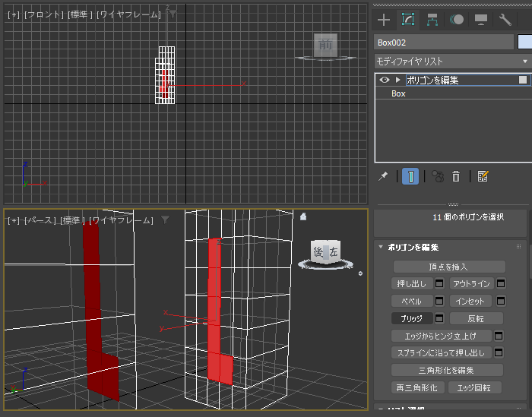
Task: Open the [フロント] view label menu
Action: 44,14
